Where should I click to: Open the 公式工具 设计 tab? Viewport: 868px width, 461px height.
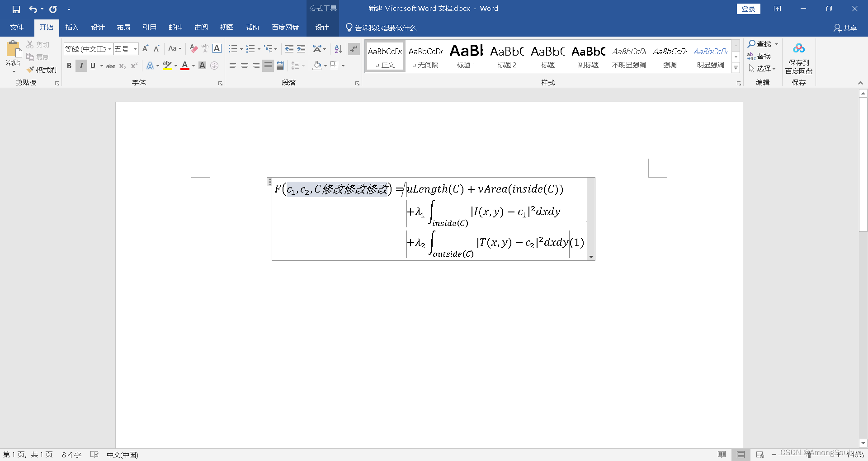pos(322,27)
